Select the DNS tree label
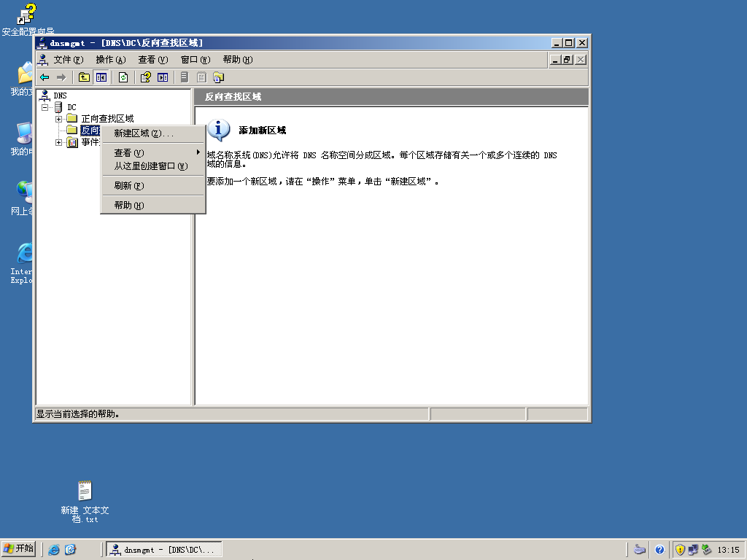The image size is (747, 560). click(x=60, y=96)
